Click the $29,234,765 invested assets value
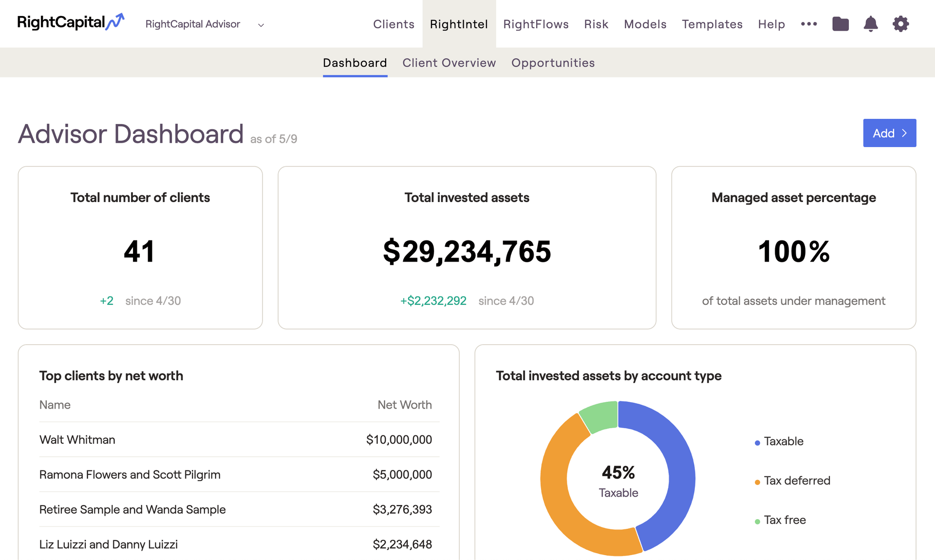Screen dimensions: 935x560 point(467,252)
